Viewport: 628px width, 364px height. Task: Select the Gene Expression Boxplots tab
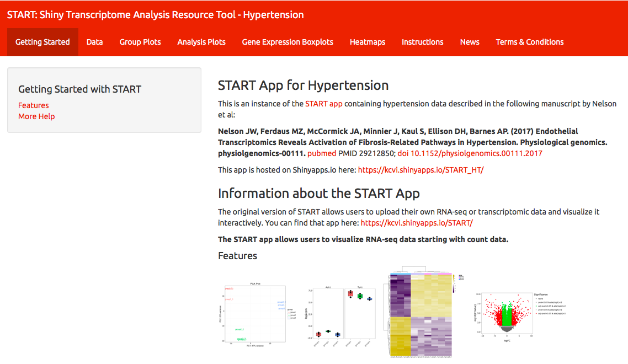288,42
